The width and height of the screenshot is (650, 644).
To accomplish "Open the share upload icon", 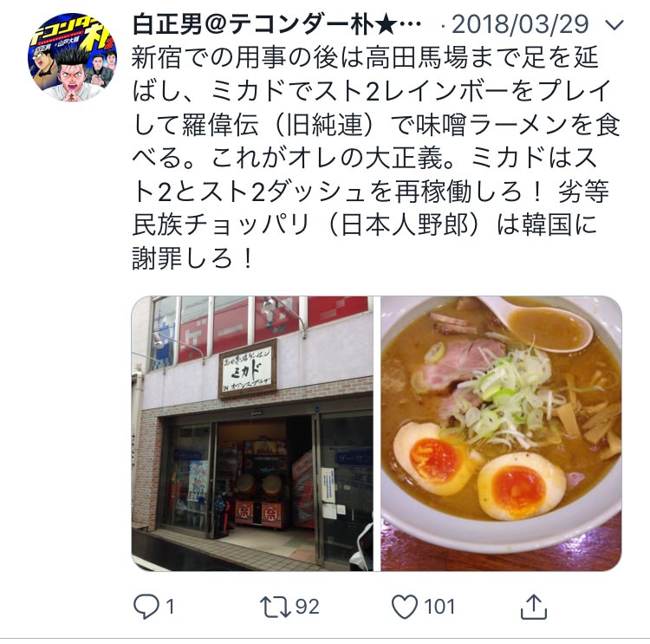I will point(534,607).
